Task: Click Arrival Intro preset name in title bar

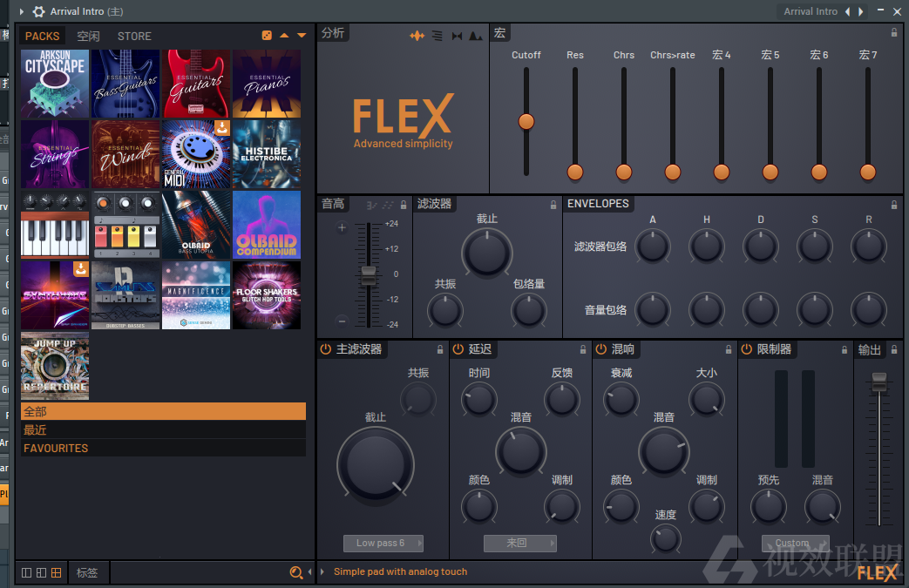Action: click(811, 11)
